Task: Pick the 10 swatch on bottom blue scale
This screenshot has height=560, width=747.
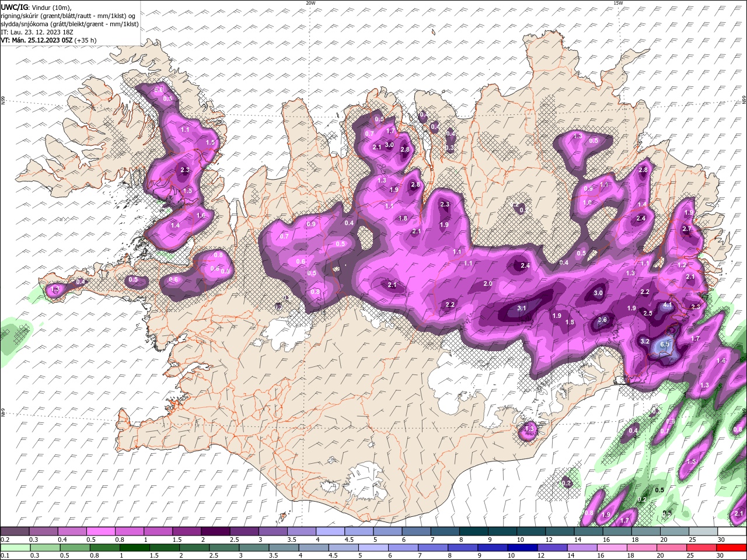Action: click(522, 548)
